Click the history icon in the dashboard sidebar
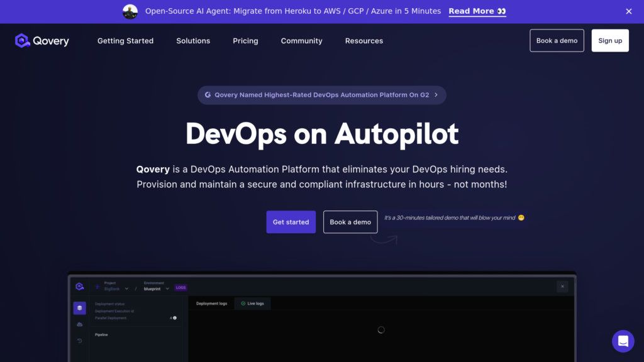The width and height of the screenshot is (644, 362). 80,341
